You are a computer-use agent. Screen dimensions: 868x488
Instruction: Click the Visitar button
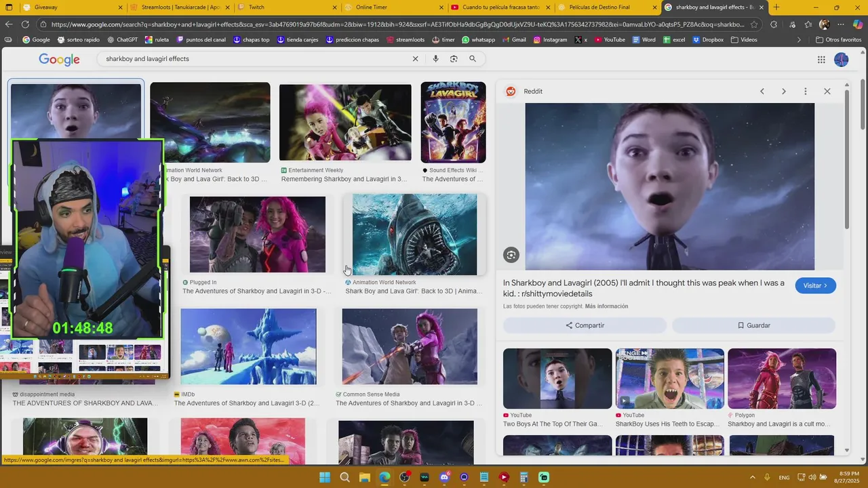815,286
